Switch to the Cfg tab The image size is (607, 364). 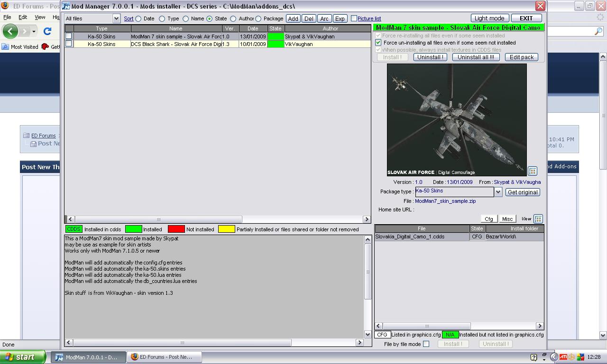click(x=488, y=219)
